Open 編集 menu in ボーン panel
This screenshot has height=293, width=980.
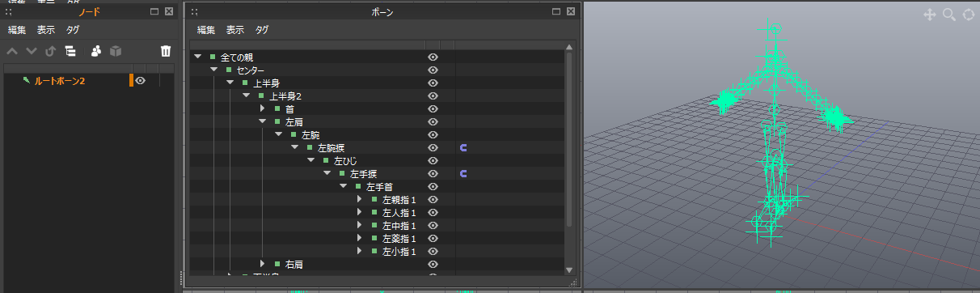point(206,30)
